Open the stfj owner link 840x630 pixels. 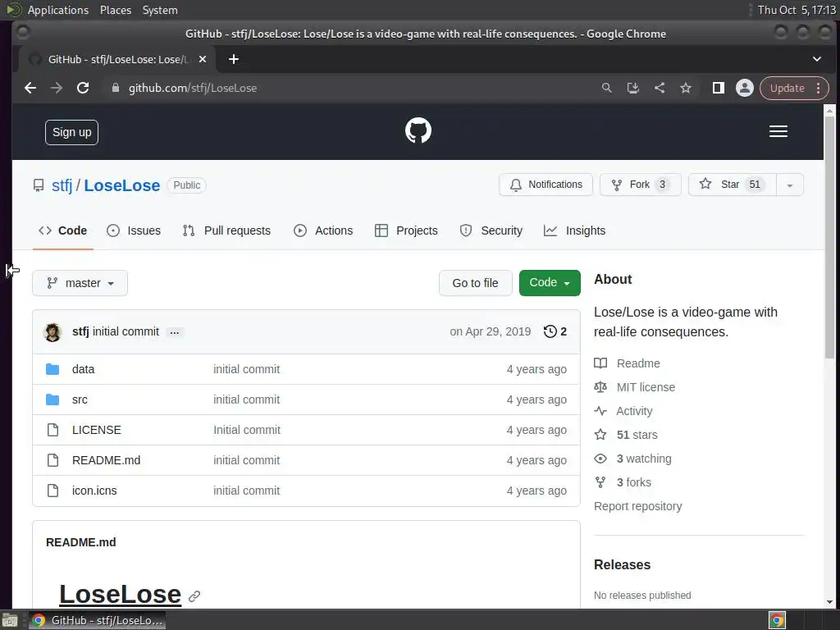[62, 185]
